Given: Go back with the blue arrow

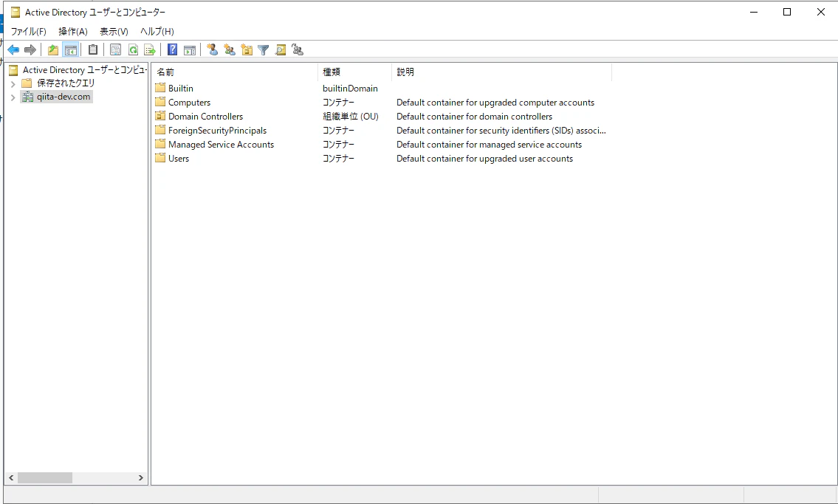Looking at the screenshot, I should [13, 50].
